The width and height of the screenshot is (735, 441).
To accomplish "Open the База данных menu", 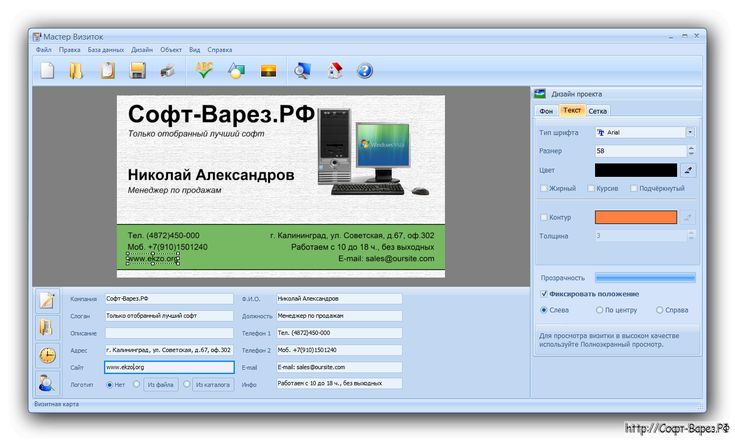I will coord(105,50).
